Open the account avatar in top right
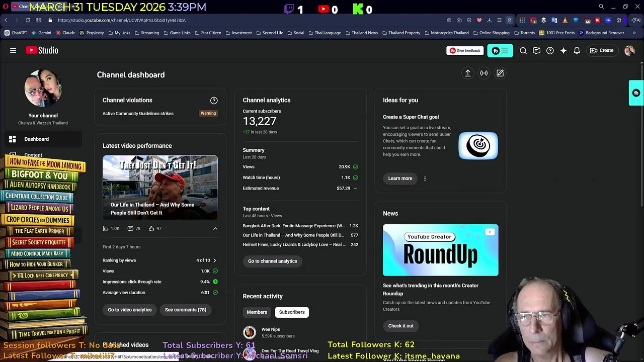Viewport: 644px width, 362px height. [x=629, y=50]
